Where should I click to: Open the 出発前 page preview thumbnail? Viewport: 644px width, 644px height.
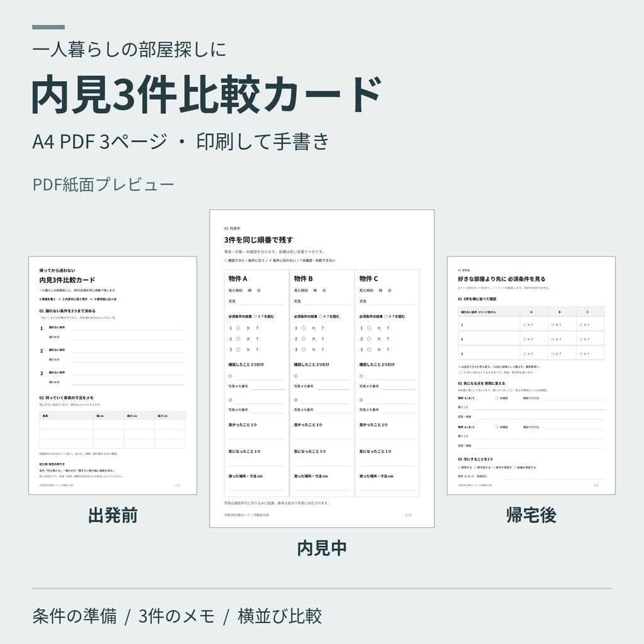coord(113,375)
